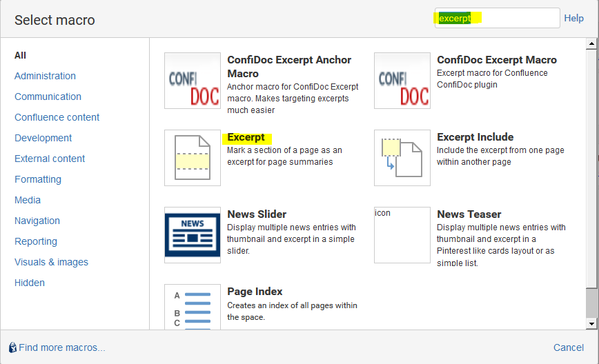Open the ConfiDoc Excerpt Anchor Macro icon
Viewport: 599px width, 364px height.
[193, 81]
